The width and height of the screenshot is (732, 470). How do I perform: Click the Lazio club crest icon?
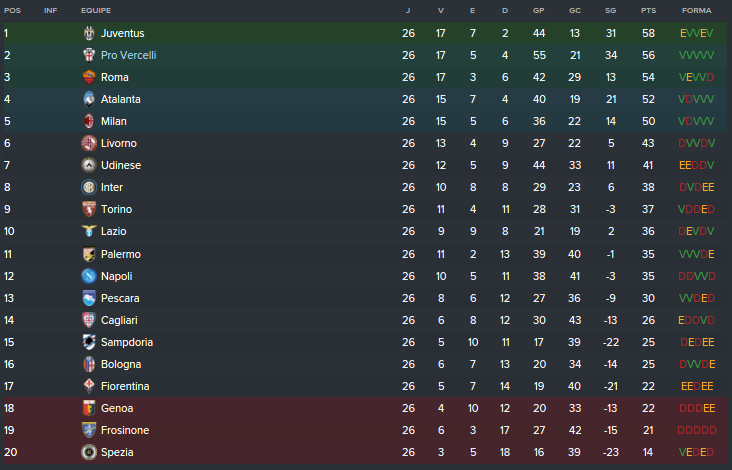89,231
